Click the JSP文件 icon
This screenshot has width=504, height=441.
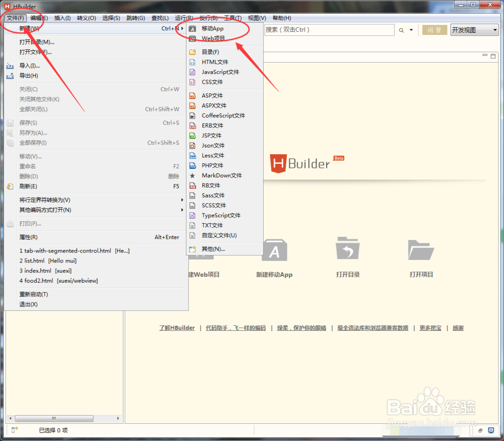tap(192, 135)
